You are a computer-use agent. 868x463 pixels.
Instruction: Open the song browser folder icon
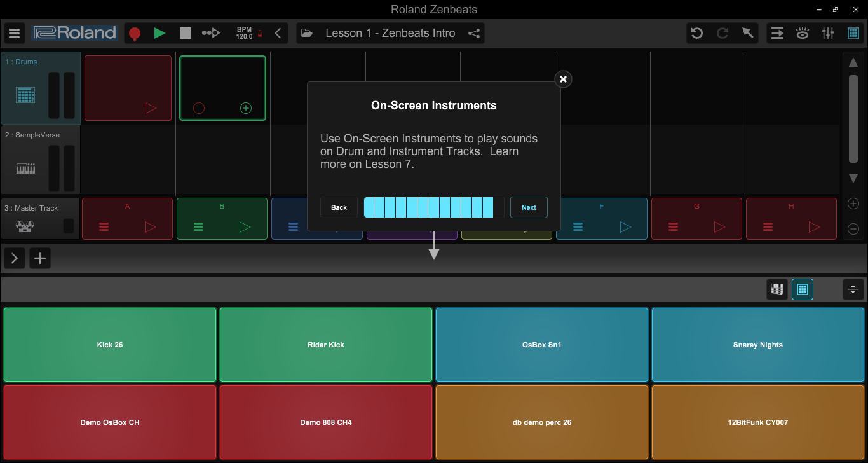tap(307, 33)
